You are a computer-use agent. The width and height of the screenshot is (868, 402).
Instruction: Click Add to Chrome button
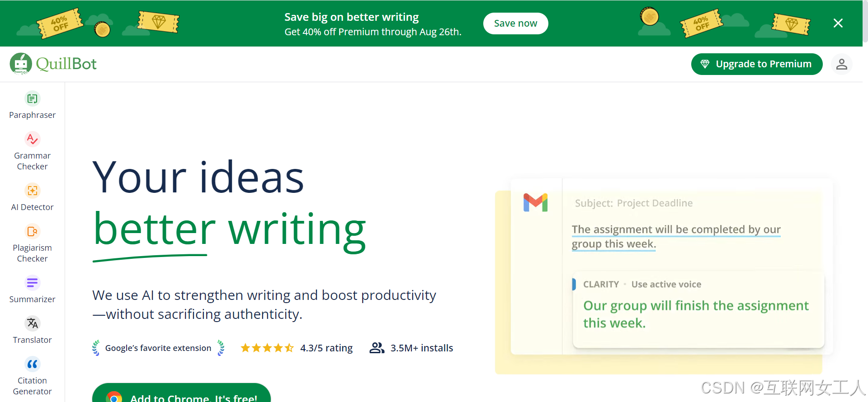click(x=181, y=395)
